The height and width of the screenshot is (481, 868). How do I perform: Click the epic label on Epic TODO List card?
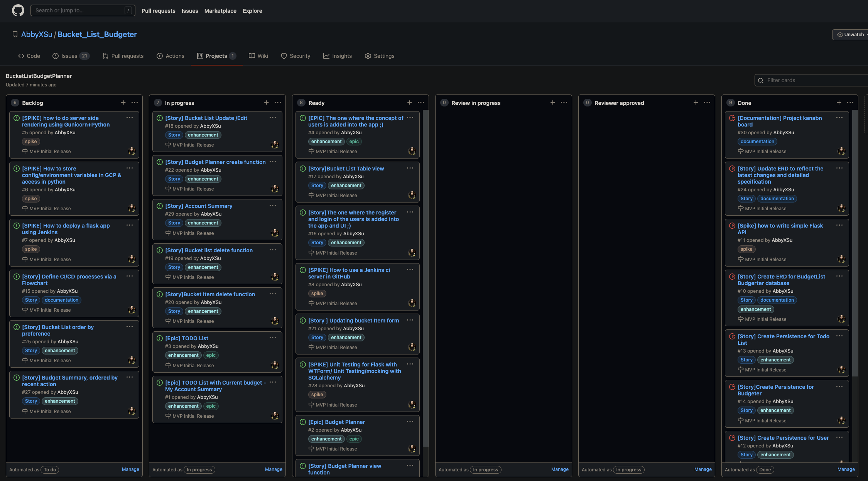211,355
